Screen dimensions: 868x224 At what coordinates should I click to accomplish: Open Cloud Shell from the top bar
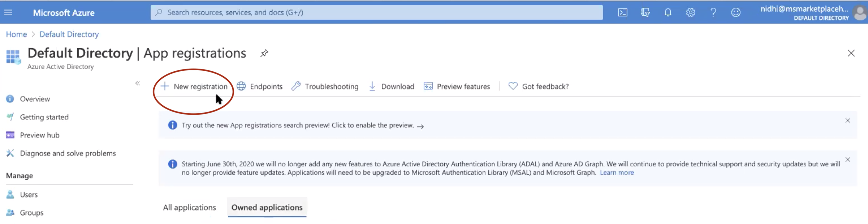(x=622, y=13)
